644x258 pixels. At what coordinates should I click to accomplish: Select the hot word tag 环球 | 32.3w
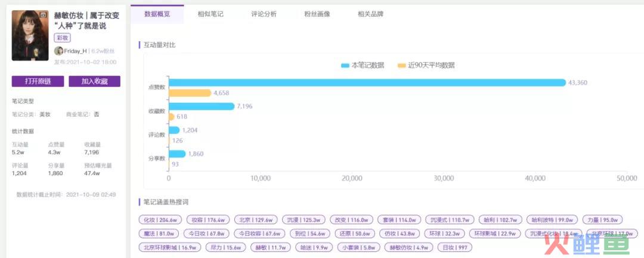pos(444,234)
